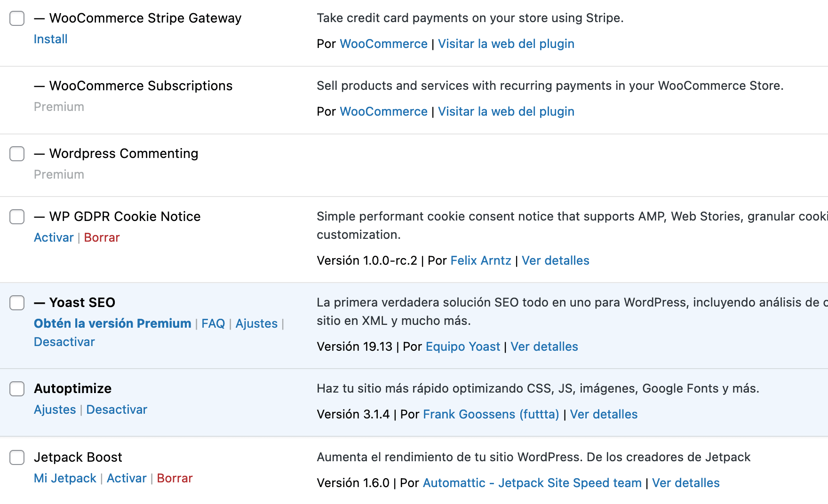This screenshot has width=828, height=504.
Task: Click Versión 3.1.4 text for Autoptimize
Action: pyautogui.click(x=353, y=414)
